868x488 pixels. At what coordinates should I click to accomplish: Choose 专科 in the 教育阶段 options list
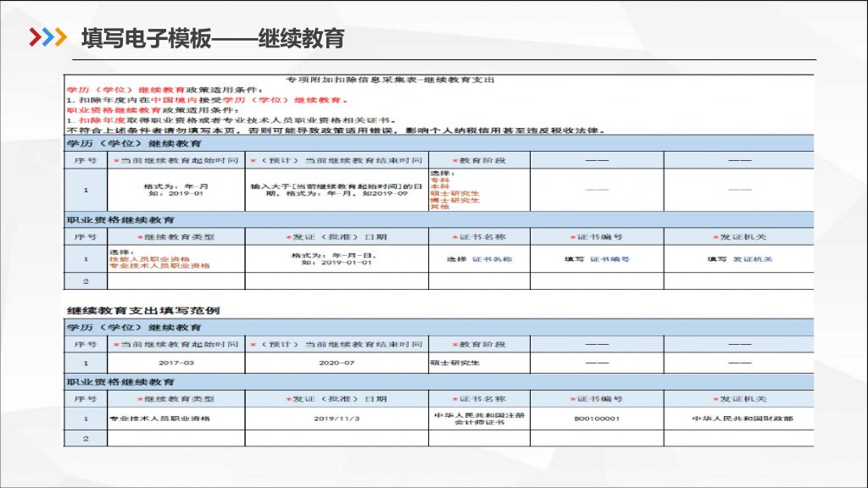point(440,180)
